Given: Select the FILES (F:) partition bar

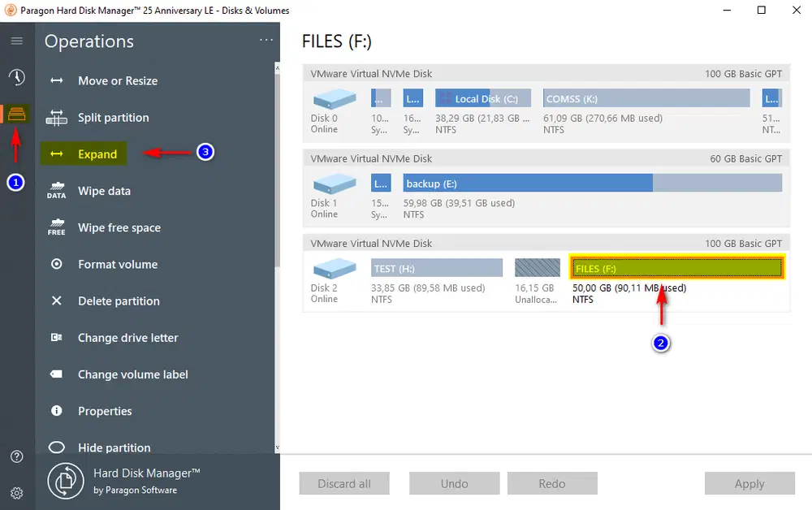Looking at the screenshot, I should tap(677, 268).
